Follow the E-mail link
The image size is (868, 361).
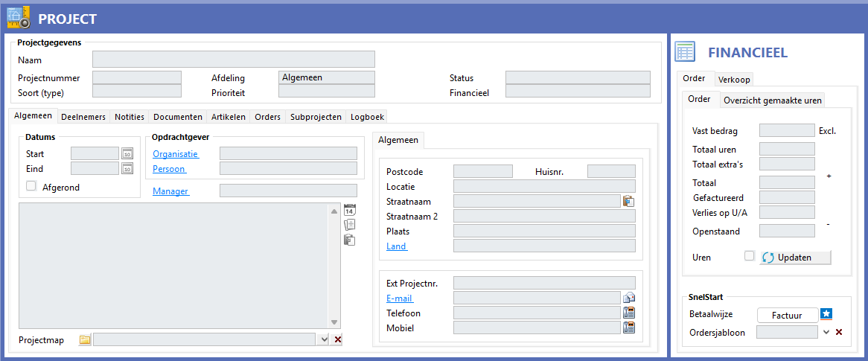tap(400, 298)
